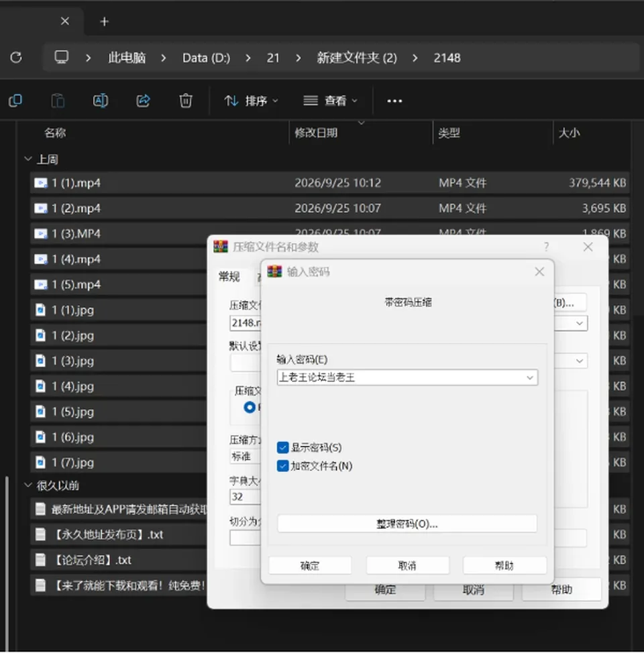Select the video icon of 1 (4).mp4
The width and height of the screenshot is (644, 653).
coord(40,259)
